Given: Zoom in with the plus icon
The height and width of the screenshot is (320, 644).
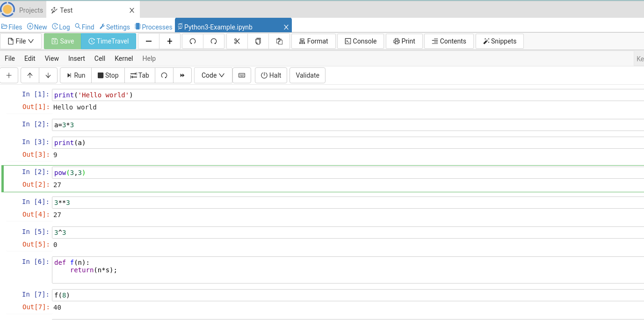Looking at the screenshot, I should 170,41.
